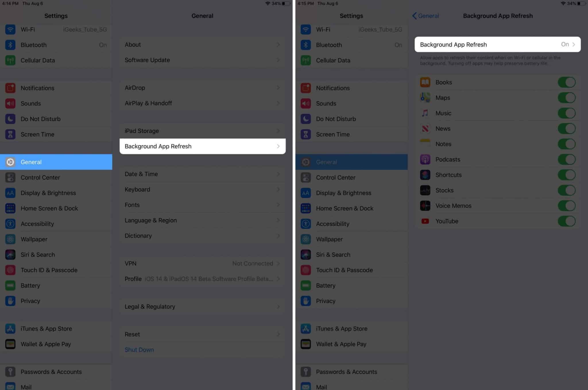Open the Voice Memos app icon
588x390 pixels.
(x=425, y=205)
